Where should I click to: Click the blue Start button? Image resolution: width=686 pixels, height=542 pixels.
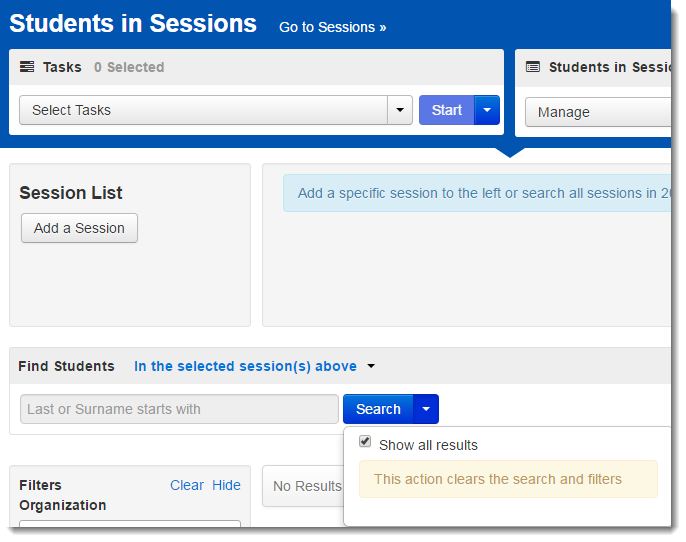click(x=447, y=110)
